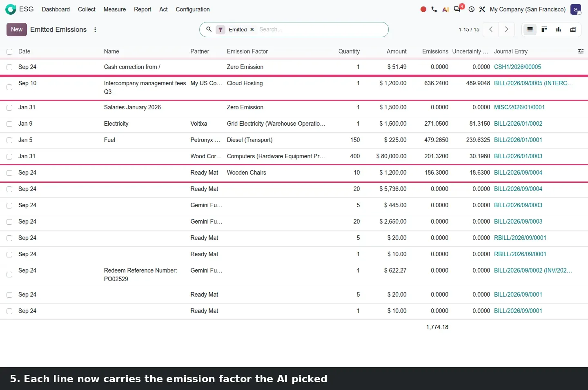Switch to pivot view
Viewport: 588px width, 390px height.
pyautogui.click(x=573, y=29)
